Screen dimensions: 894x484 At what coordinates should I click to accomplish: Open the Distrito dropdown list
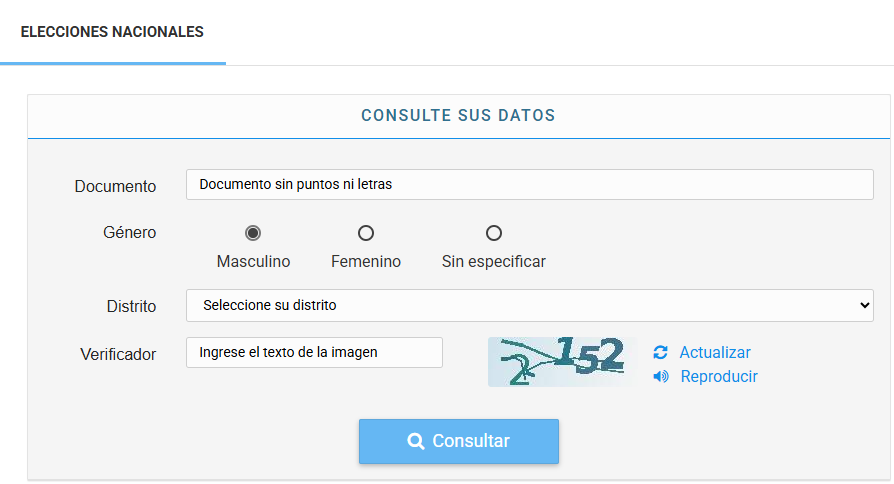[x=529, y=305]
